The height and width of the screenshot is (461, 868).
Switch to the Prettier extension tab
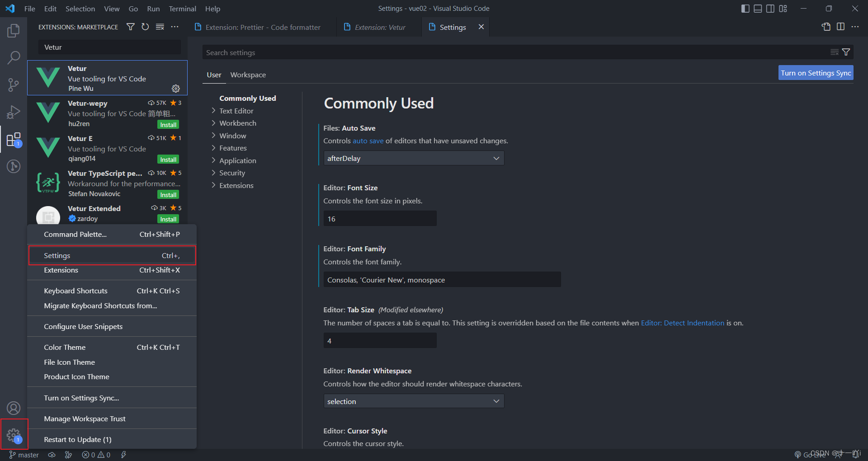point(262,27)
